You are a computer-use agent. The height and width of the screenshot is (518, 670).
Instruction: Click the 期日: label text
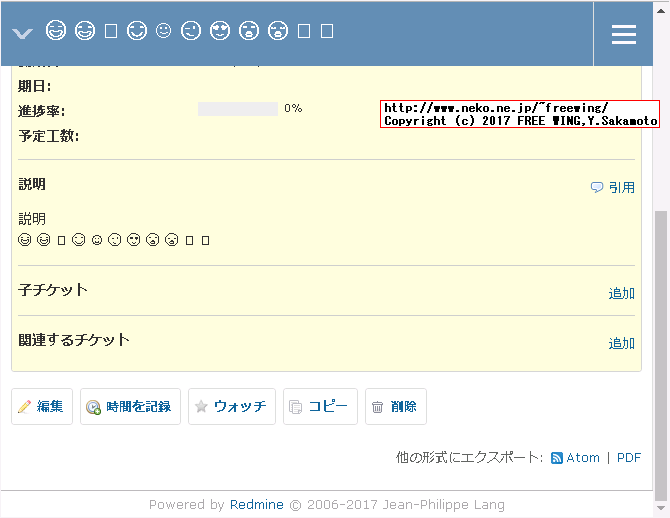[x=34, y=86]
